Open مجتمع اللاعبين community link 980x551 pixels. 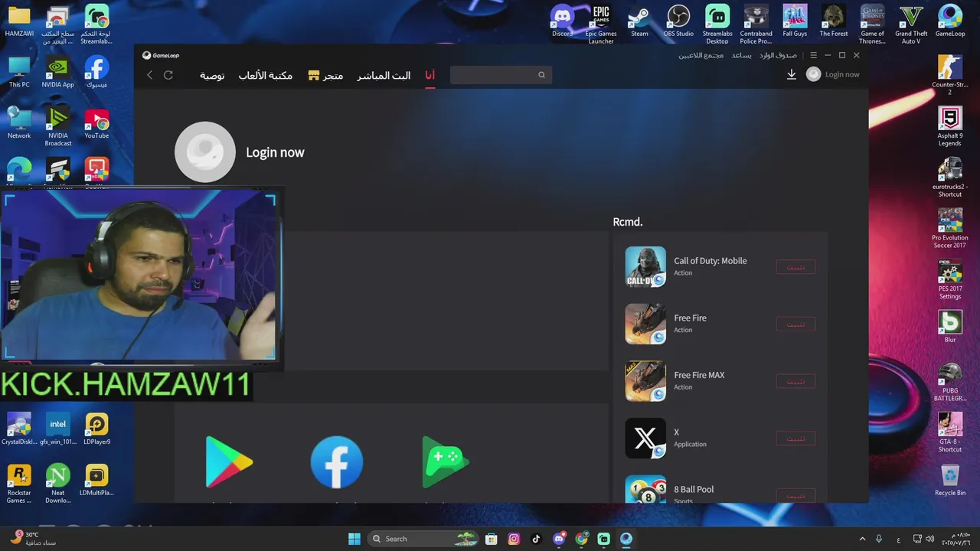pyautogui.click(x=701, y=55)
